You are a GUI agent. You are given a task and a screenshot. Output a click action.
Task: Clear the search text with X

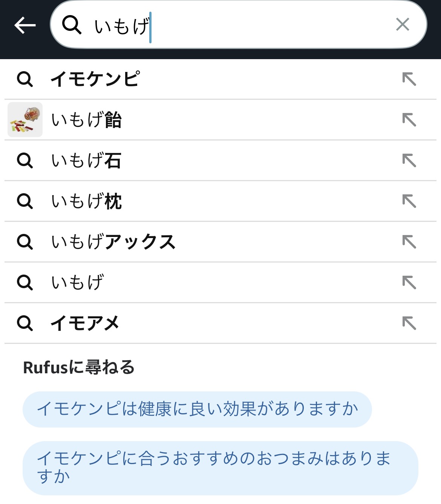[x=403, y=25]
